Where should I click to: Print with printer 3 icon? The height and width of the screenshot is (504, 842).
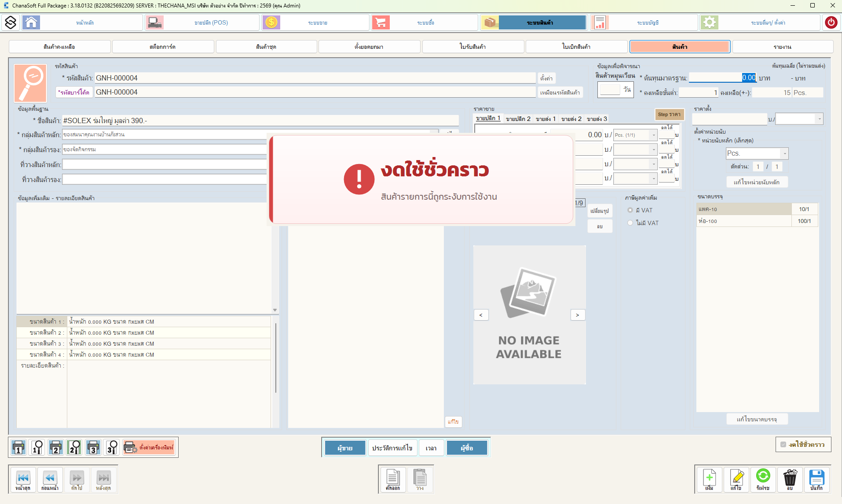[93, 447]
